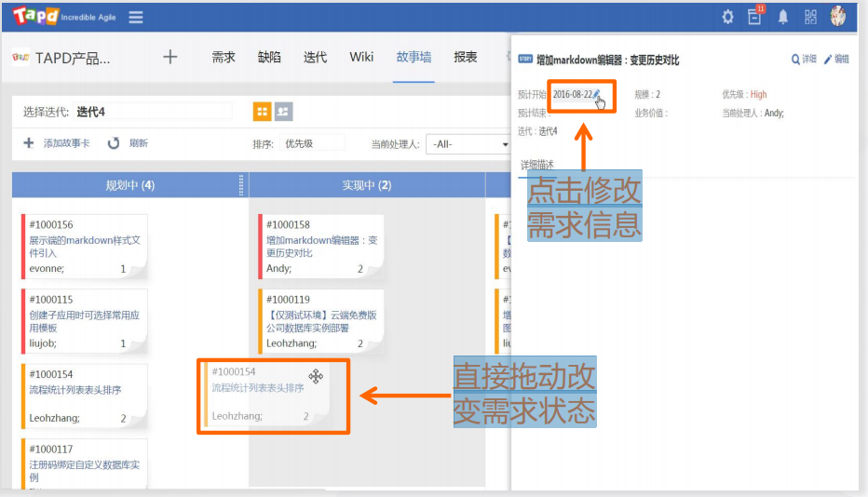The width and height of the screenshot is (868, 497).
Task: Click TAPD product project icon
Action: pos(20,57)
